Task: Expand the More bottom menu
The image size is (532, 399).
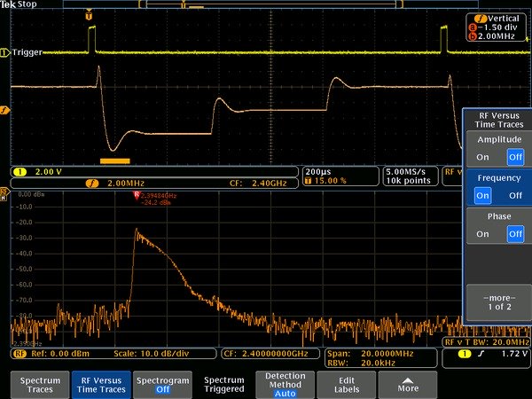Action: 408,384
